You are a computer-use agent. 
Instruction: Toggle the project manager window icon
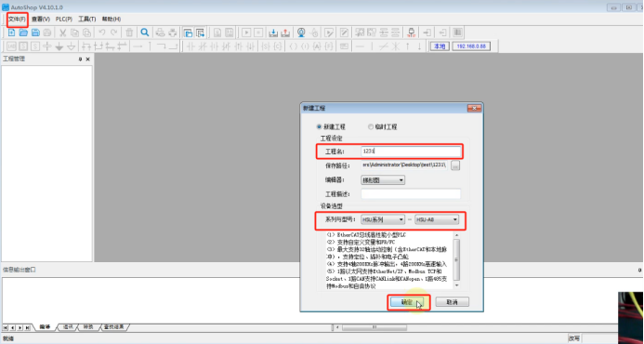click(x=188, y=33)
